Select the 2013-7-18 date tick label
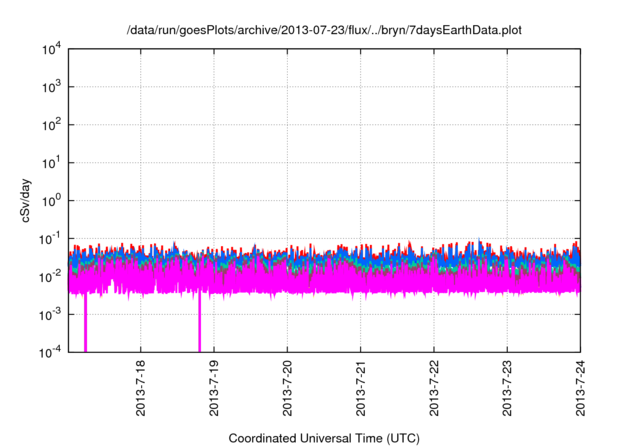The width and height of the screenshot is (640, 448). click(140, 388)
